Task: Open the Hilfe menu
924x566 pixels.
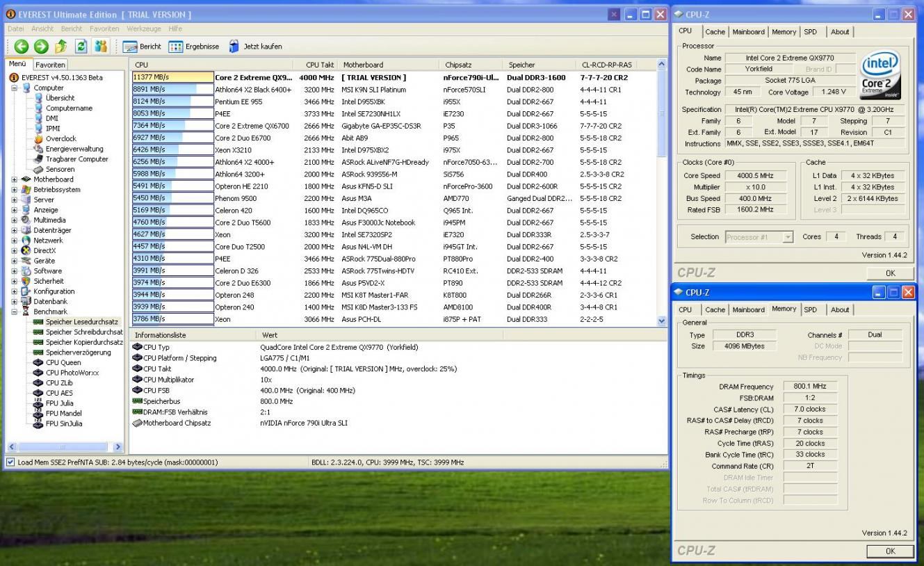Action: (x=175, y=29)
